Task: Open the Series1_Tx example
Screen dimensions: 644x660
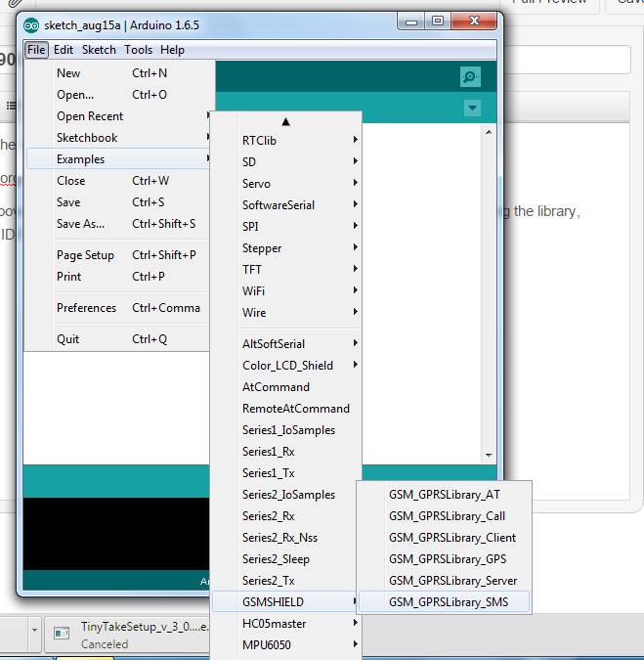Action: [x=286, y=472]
